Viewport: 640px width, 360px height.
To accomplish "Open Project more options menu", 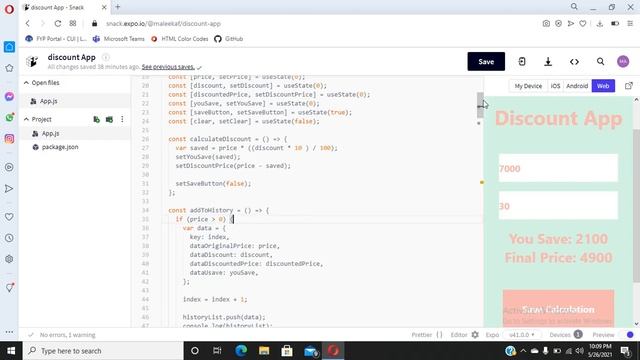I will pyautogui.click(x=122, y=119).
